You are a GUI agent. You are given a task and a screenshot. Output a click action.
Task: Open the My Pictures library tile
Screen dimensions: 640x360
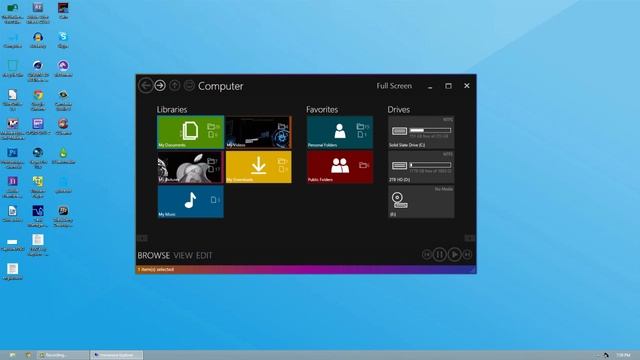tap(191, 167)
